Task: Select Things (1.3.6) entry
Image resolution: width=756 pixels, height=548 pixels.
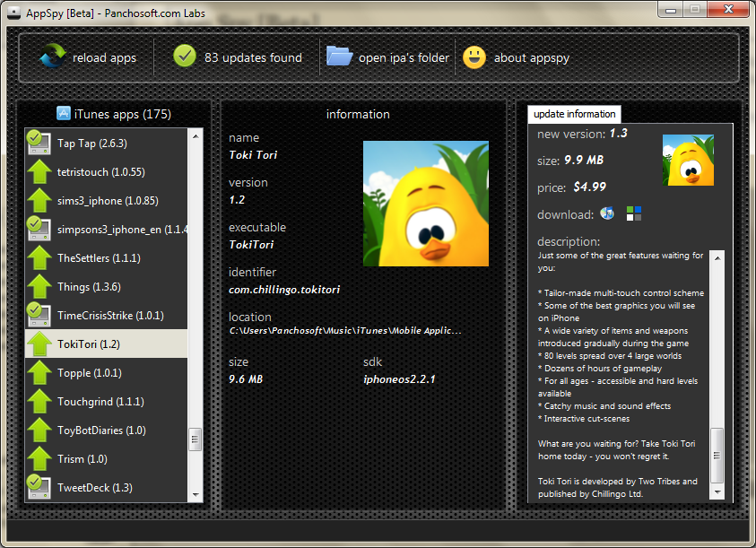Action: pos(107,286)
